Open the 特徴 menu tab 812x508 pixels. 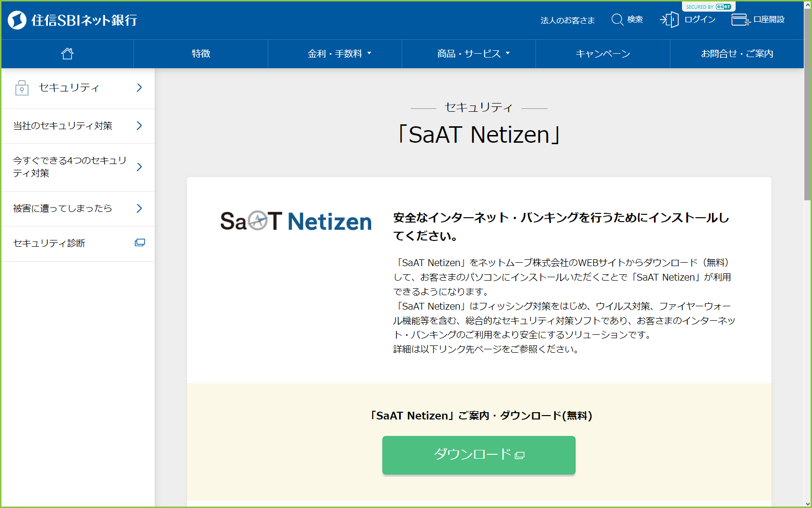201,54
